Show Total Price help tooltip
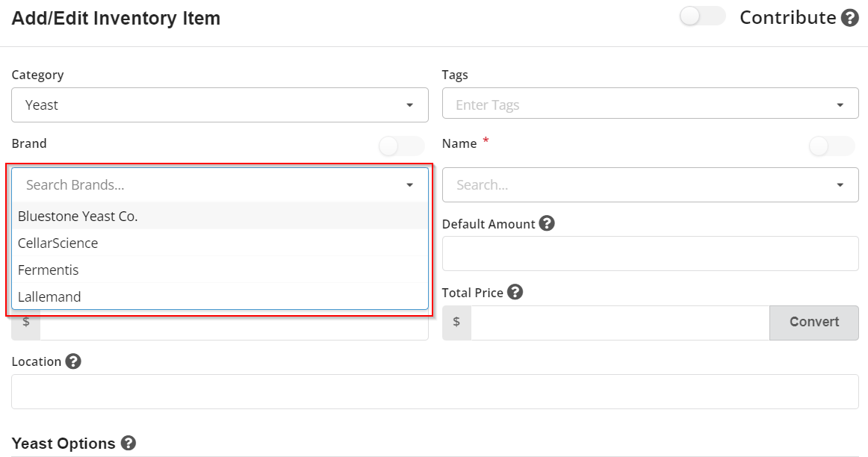 coord(515,292)
